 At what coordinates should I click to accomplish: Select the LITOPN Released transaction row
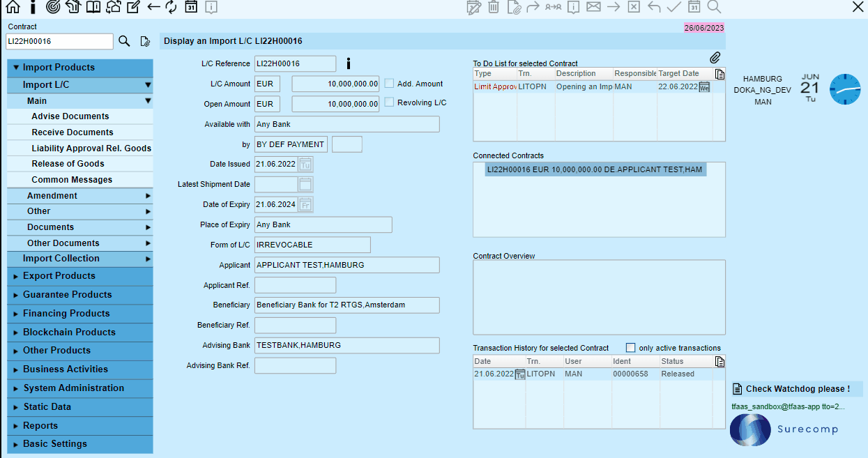(x=593, y=374)
